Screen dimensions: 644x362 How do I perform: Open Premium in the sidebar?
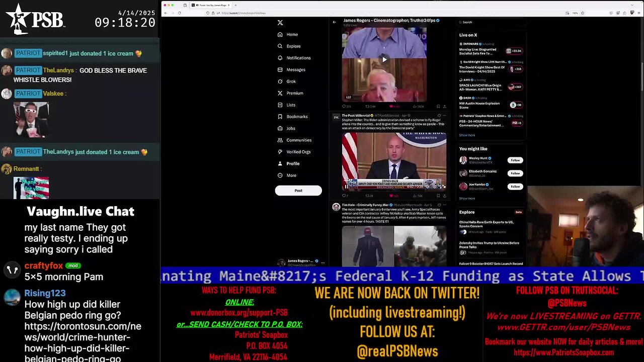tap(290, 93)
